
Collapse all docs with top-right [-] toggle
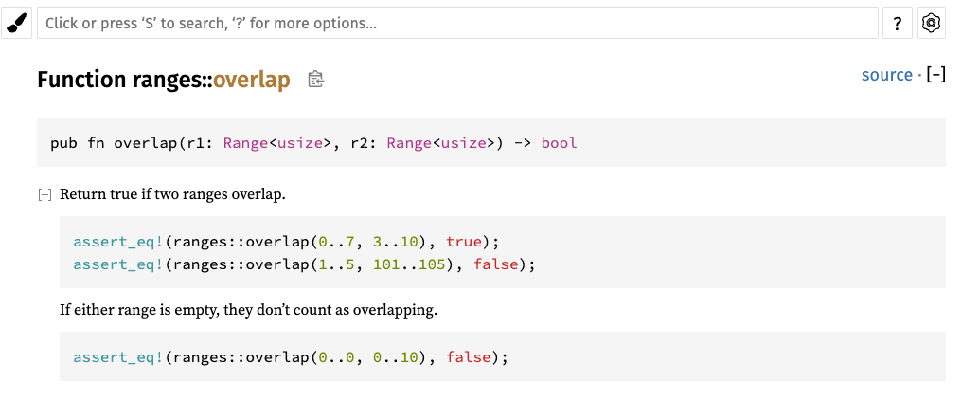click(x=935, y=75)
